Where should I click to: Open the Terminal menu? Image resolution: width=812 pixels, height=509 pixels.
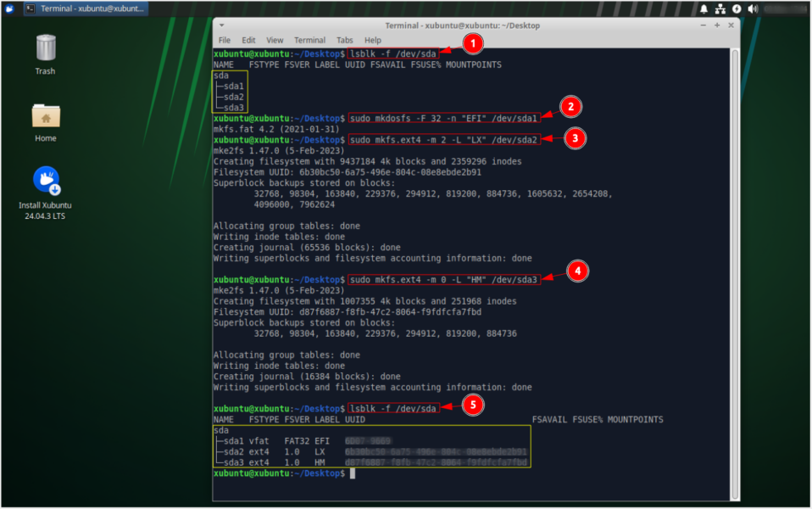pos(309,40)
